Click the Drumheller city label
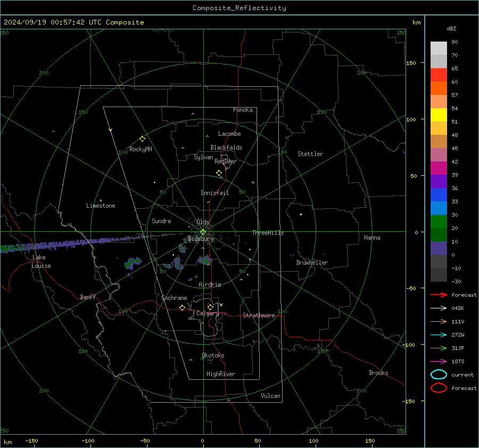479x448 pixels. pos(312,263)
